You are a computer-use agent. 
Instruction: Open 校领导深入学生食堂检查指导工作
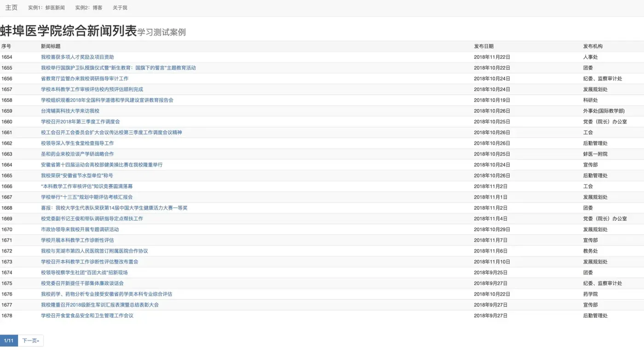coord(77,143)
